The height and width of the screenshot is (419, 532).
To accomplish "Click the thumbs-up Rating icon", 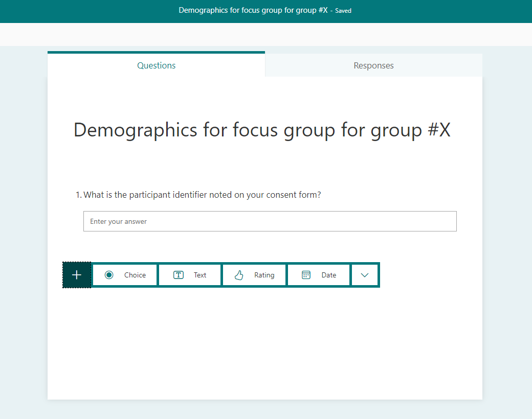I will [239, 275].
